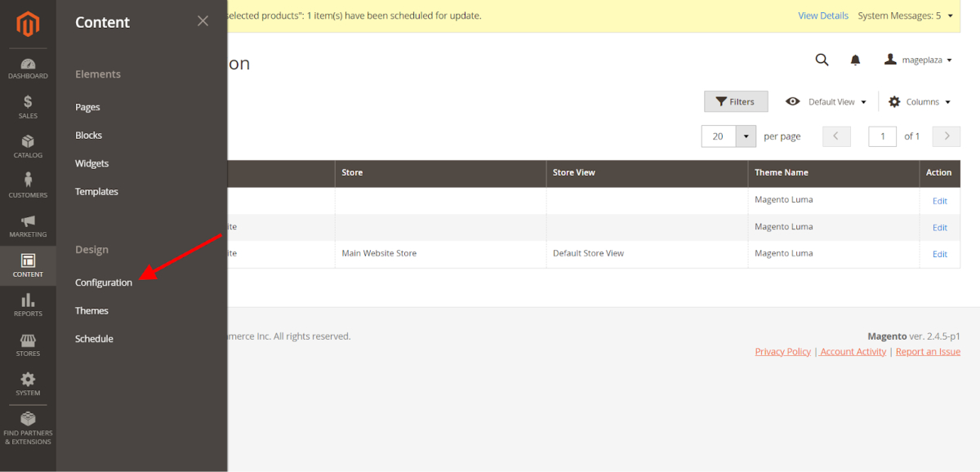Sort by the Theme Name column header
The image size is (980, 472).
point(834,173)
